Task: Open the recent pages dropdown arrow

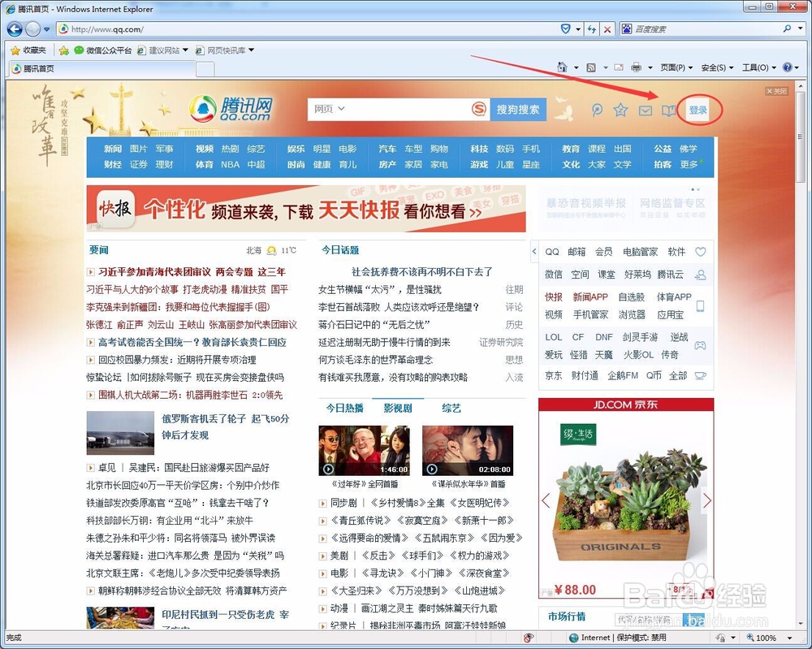Action: 46,29
